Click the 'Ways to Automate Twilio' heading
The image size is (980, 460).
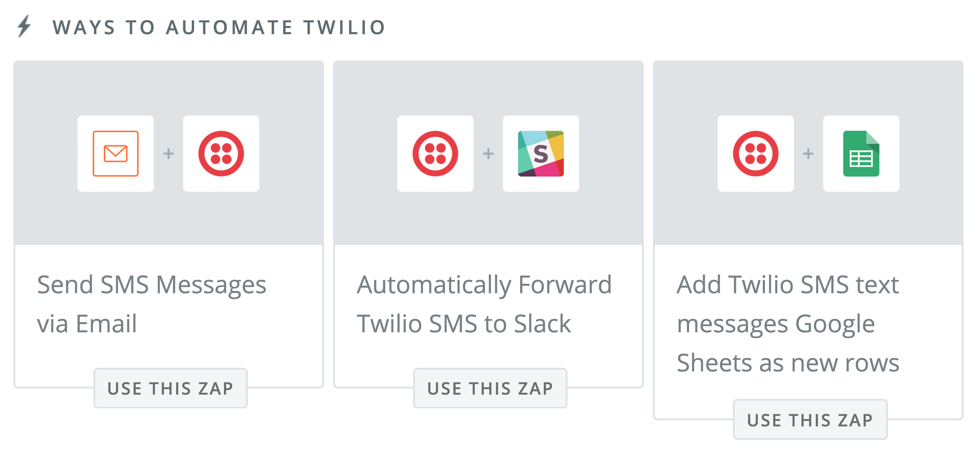pyautogui.click(x=219, y=27)
